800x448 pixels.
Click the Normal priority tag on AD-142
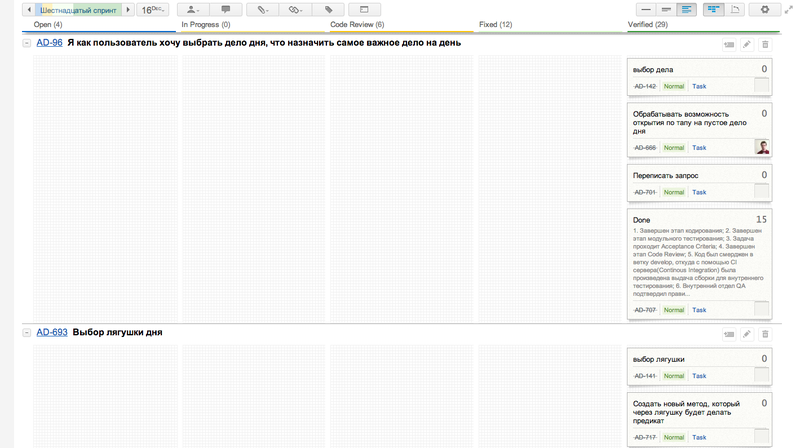(x=673, y=86)
